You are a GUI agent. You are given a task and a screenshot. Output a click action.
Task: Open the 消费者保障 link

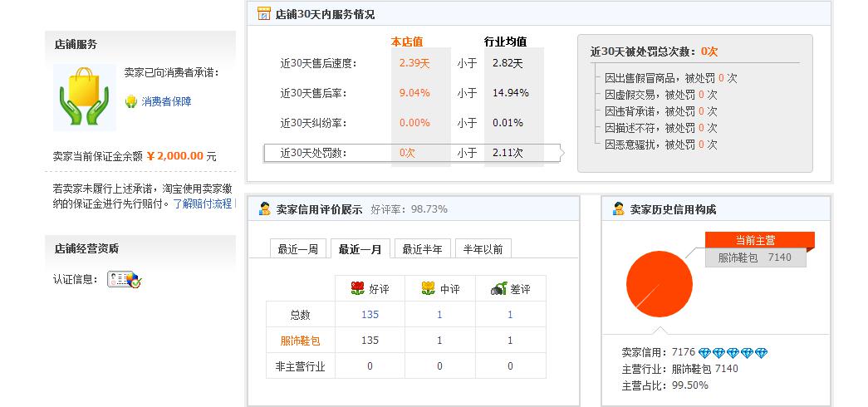click(166, 101)
